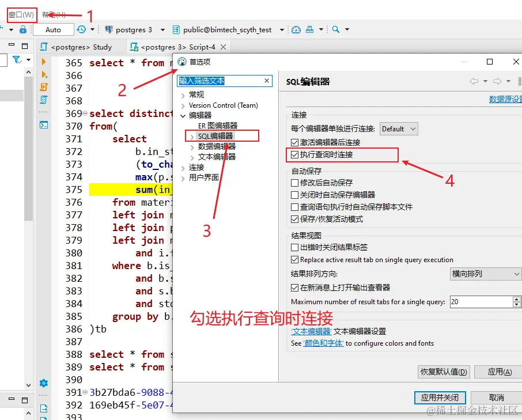Expand the postgres 3 connection dropdown arrow
Image resolution: width=522 pixels, height=420 pixels.
tap(162, 30)
